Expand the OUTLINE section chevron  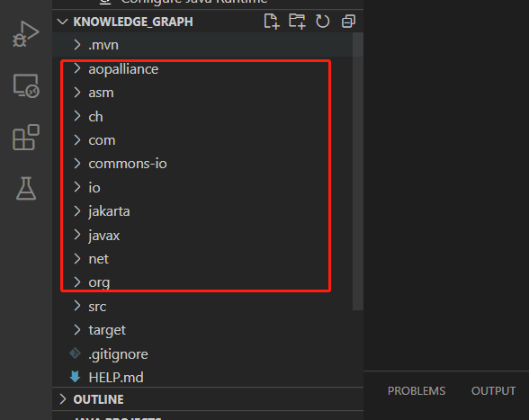pyautogui.click(x=63, y=399)
